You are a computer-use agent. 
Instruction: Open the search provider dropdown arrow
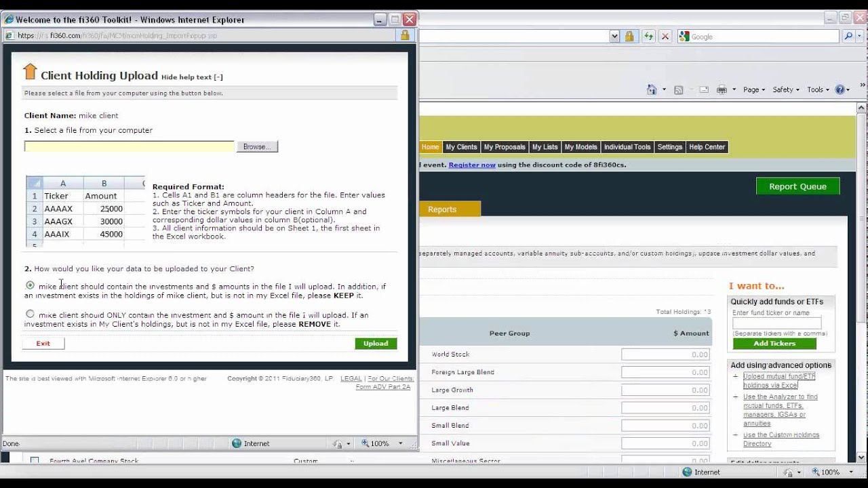(x=860, y=37)
